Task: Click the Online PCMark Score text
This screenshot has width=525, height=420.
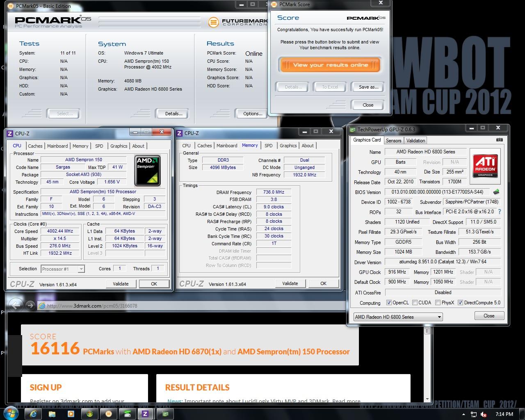Action: pos(254,54)
